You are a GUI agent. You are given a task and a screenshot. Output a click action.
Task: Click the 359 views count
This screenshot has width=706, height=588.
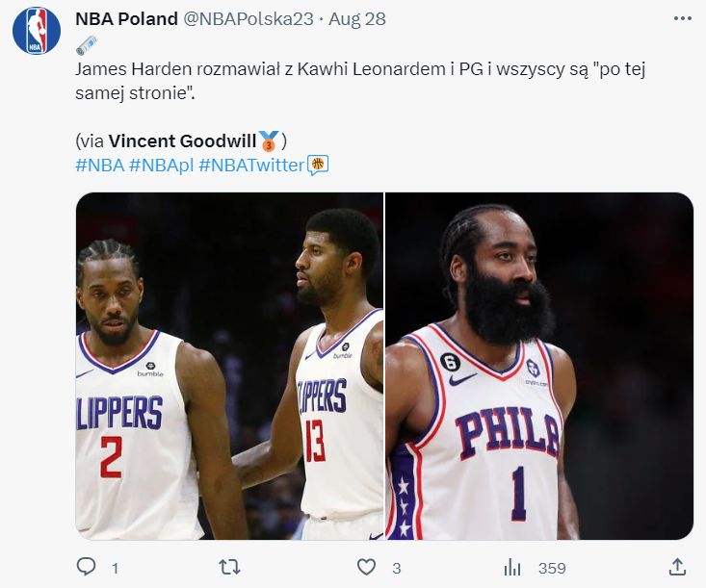(552, 569)
